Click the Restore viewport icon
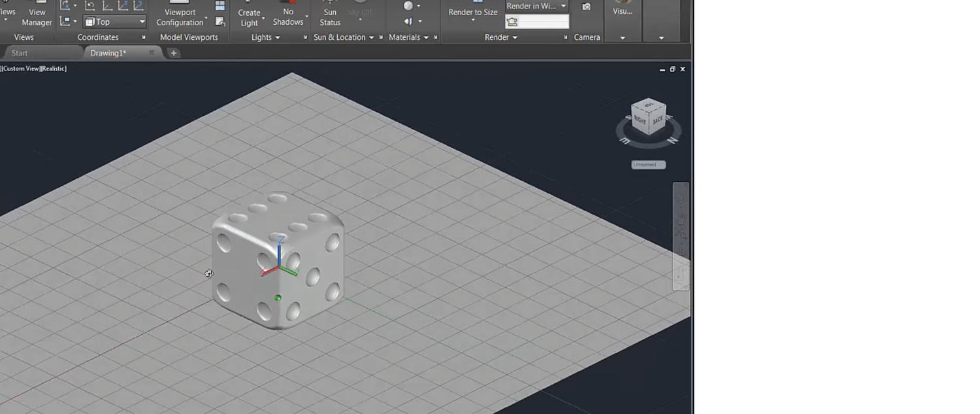Screen dimensions: 980x414 coord(220,22)
